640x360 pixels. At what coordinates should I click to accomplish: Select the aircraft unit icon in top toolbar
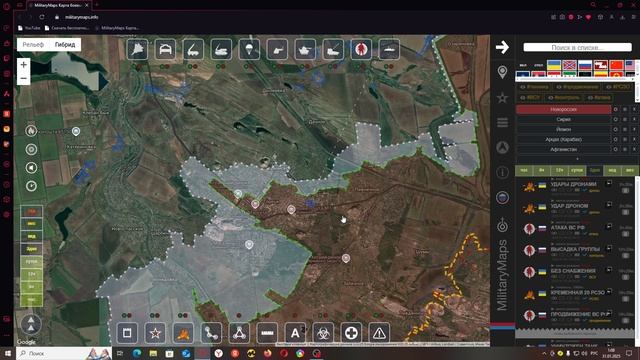[138, 49]
